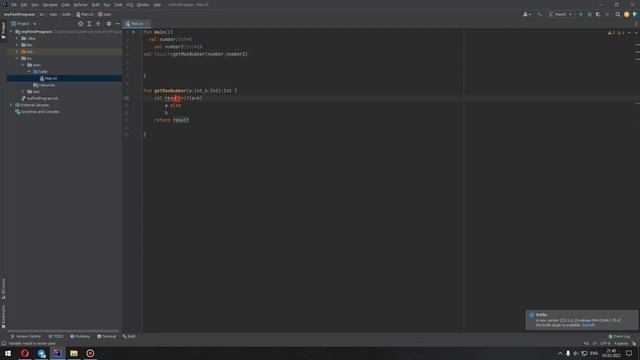The width and height of the screenshot is (640, 360).
Task: Expand External Libraries node
Action: click(11, 105)
